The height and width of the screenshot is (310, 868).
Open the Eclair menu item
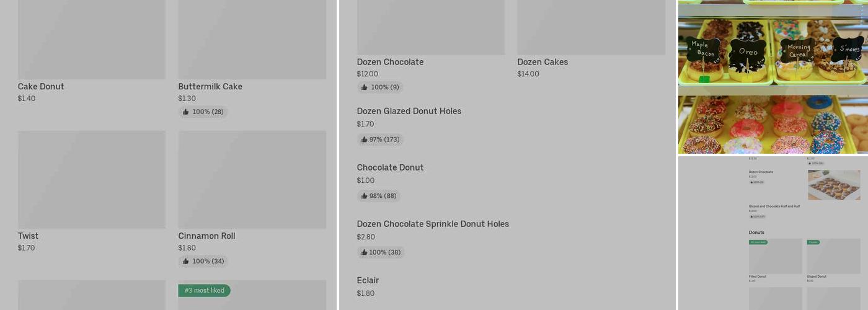pyautogui.click(x=368, y=280)
